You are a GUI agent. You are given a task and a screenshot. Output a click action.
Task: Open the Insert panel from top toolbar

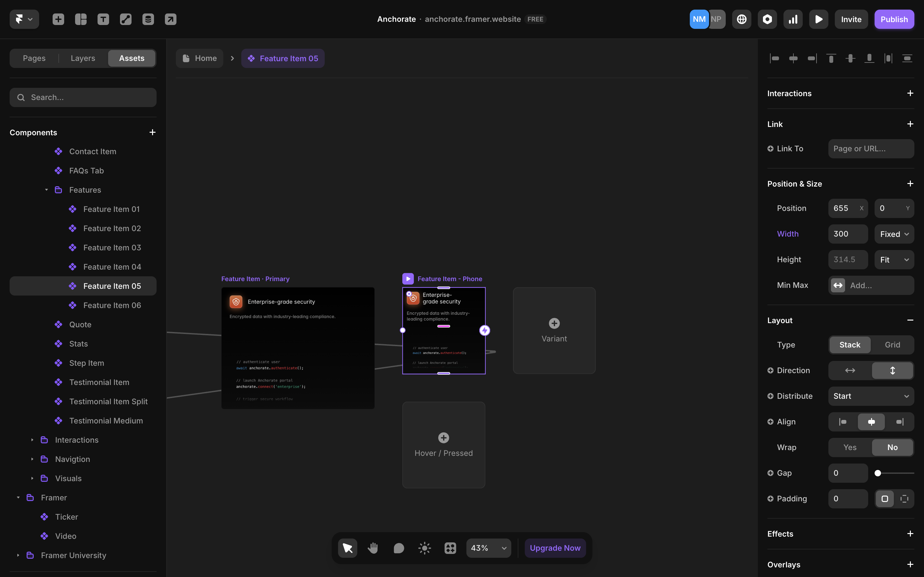pyautogui.click(x=58, y=19)
